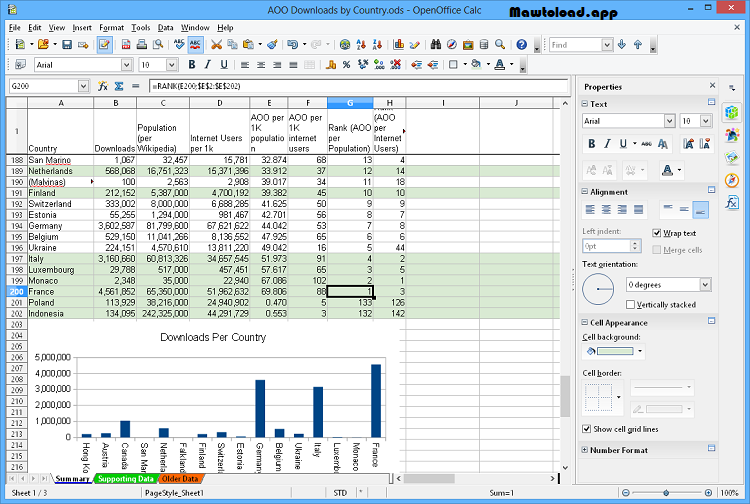The width and height of the screenshot is (750, 504).
Task: Open font size dropdown in toolbar
Action: click(x=172, y=65)
